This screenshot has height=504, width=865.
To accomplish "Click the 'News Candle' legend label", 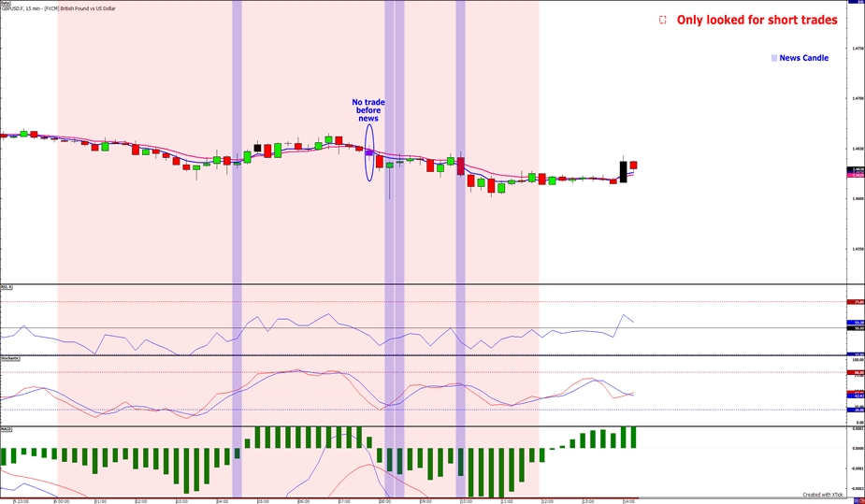I will pyautogui.click(x=804, y=58).
